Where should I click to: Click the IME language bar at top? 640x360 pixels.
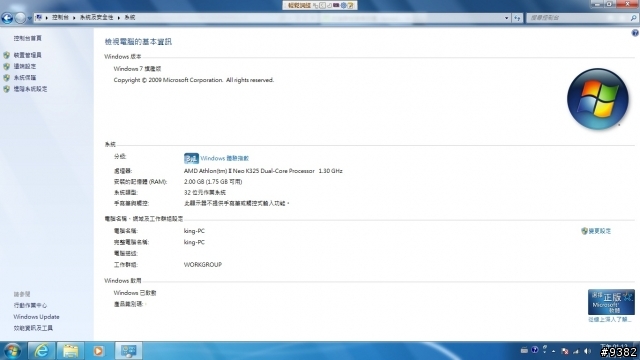tap(320, 5)
